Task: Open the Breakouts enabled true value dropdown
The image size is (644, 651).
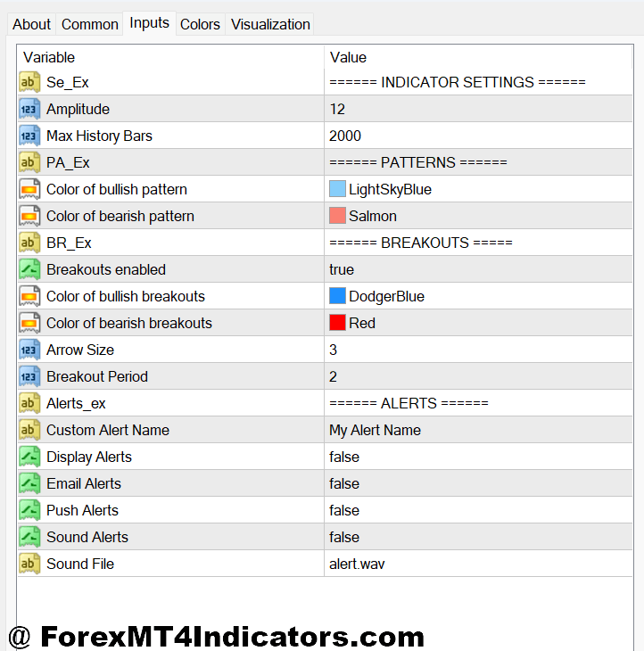Action: coord(342,269)
